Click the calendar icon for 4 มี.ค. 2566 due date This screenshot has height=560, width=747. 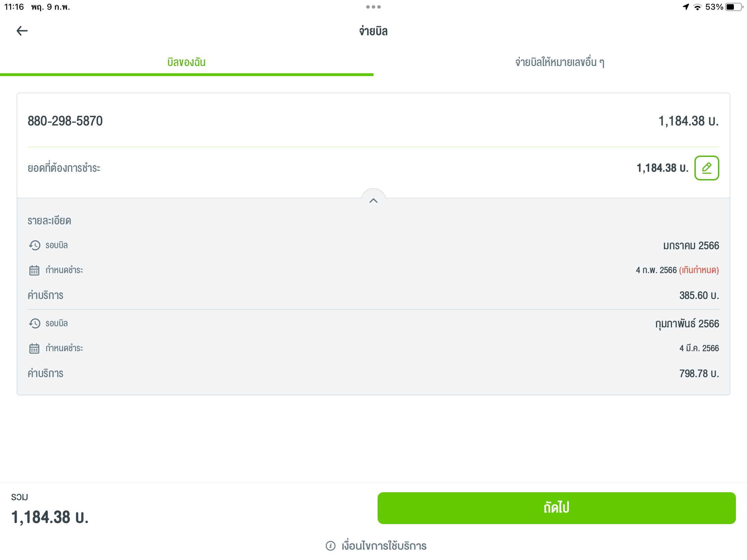(x=34, y=348)
